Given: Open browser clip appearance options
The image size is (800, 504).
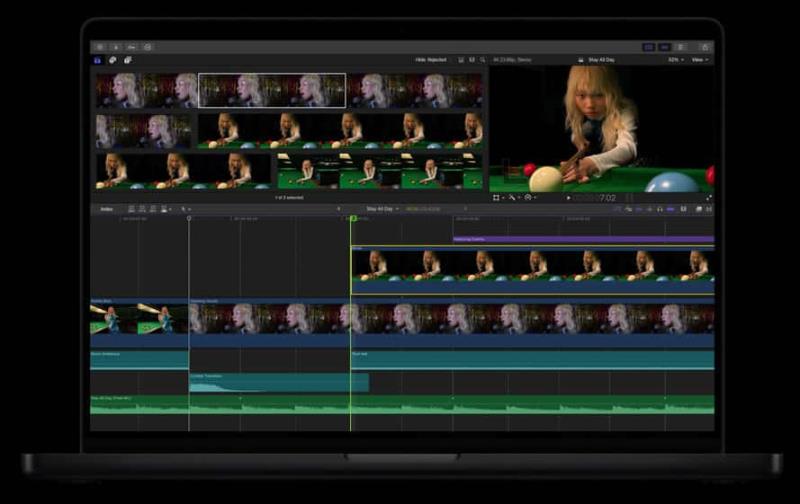Looking at the screenshot, I should (461, 60).
